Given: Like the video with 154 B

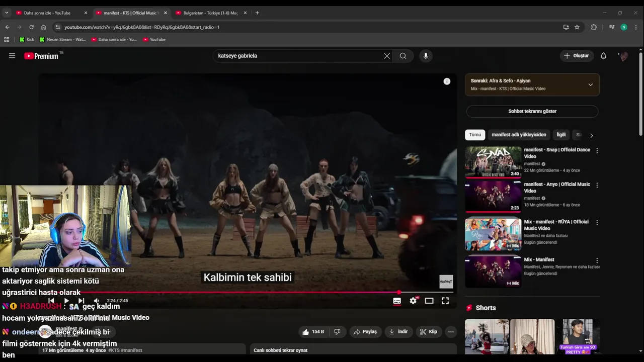Looking at the screenshot, I should pos(313,332).
